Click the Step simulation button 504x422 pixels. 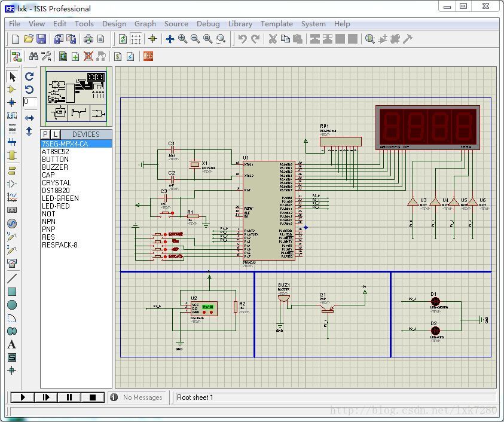coord(46,397)
